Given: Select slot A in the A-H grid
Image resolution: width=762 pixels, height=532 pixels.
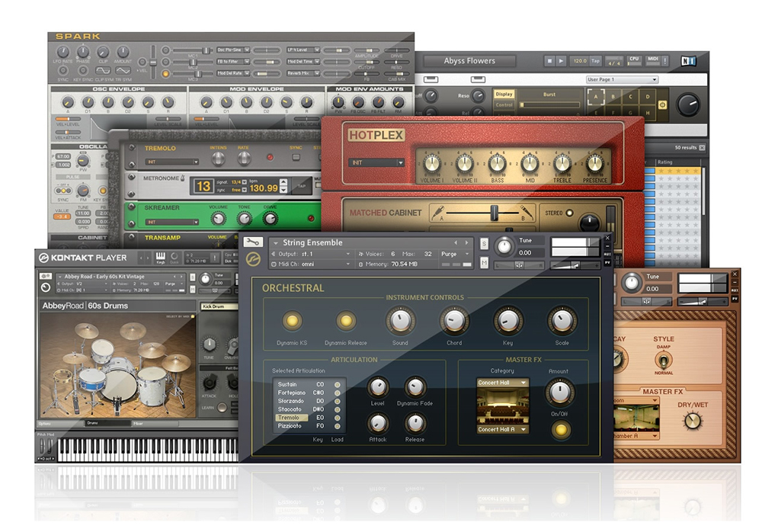Looking at the screenshot, I should pos(596,97).
